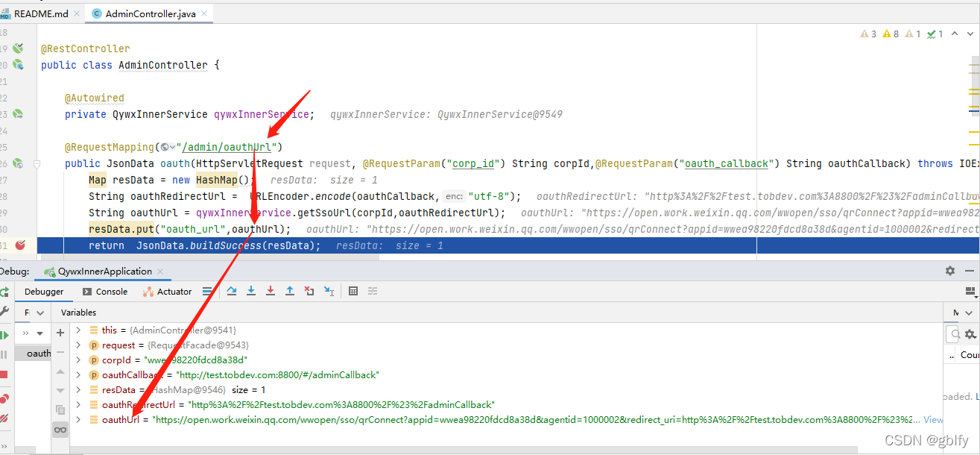The height and width of the screenshot is (455, 980).
Task: Click the View link for oauthUrl value
Action: point(933,420)
